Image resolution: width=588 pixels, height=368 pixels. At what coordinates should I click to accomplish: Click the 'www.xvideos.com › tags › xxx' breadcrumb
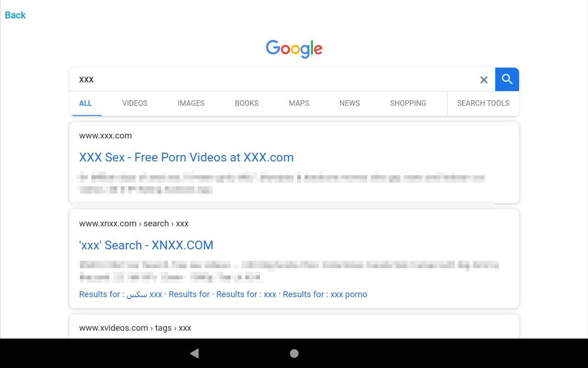pyautogui.click(x=135, y=328)
